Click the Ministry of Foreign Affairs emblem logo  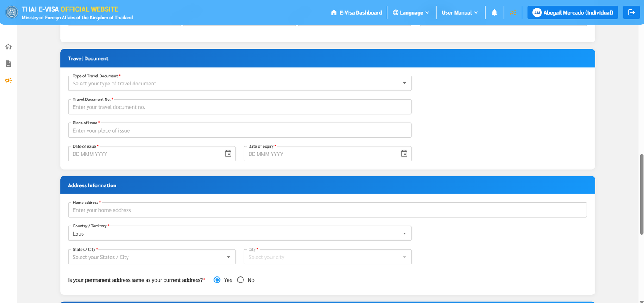tap(12, 12)
